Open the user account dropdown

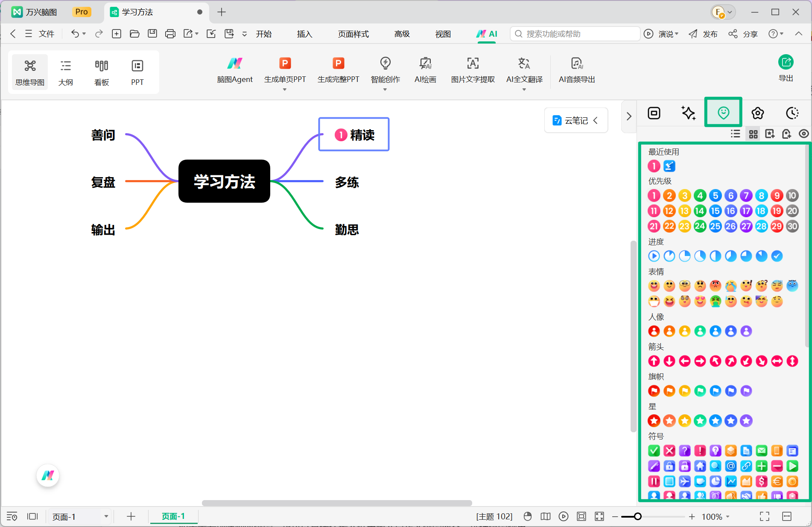point(722,12)
